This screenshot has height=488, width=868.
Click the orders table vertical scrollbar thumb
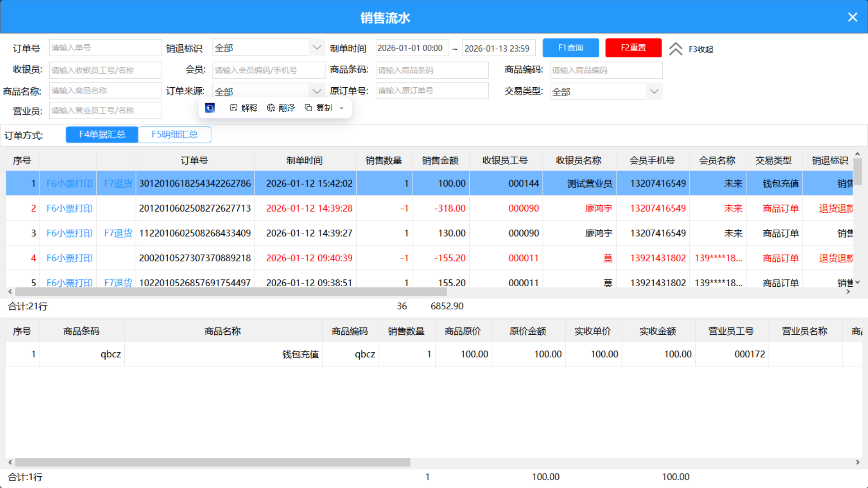click(x=857, y=171)
